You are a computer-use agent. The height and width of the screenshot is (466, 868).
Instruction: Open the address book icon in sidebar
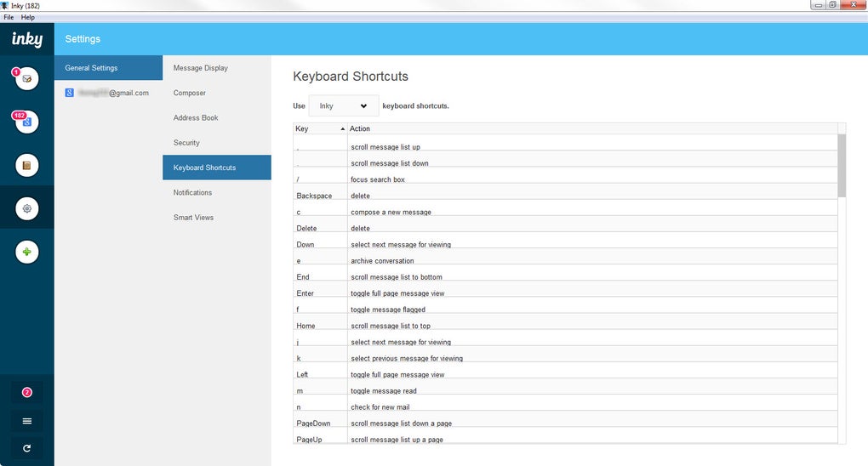click(27, 166)
